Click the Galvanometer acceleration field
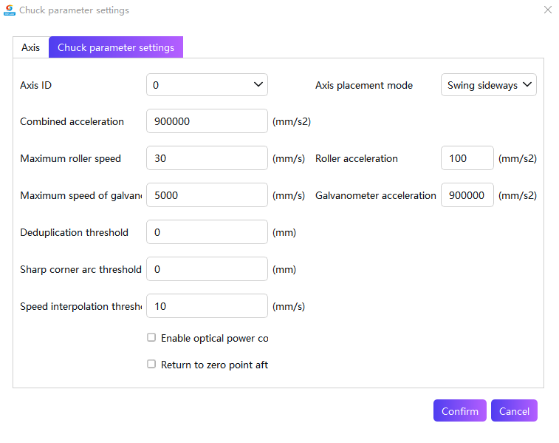The image size is (559, 443). [x=467, y=195]
